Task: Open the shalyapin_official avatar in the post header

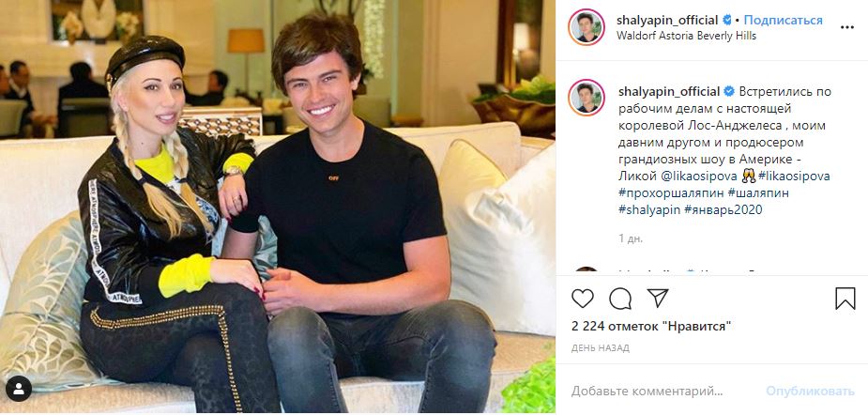Action: pyautogui.click(x=586, y=27)
